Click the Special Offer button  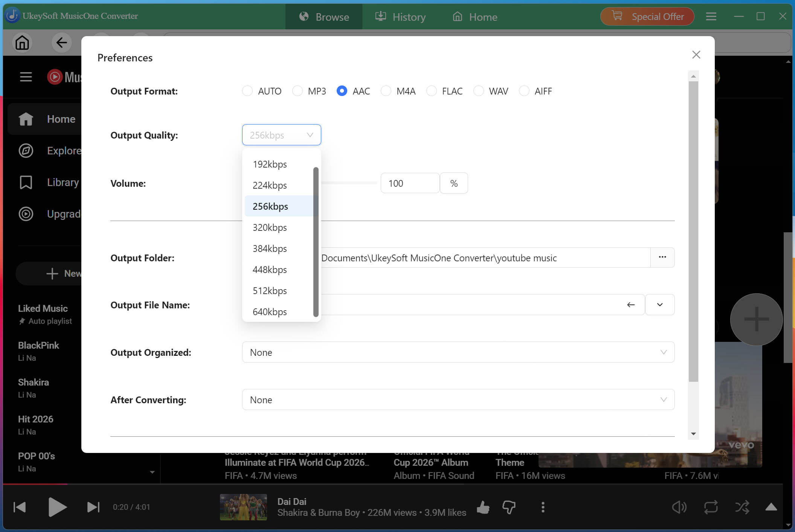647,17
